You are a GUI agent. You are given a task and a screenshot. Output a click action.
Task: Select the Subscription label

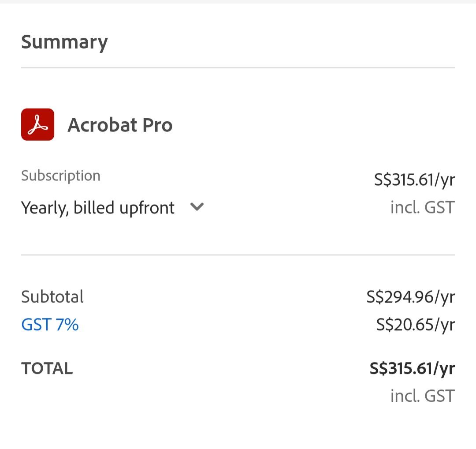[61, 176]
